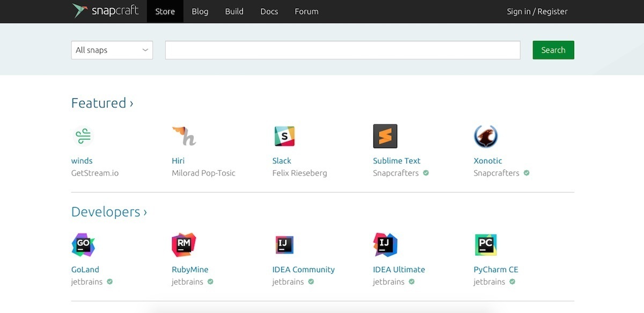Click Snapcrafters text under Sublime Text
This screenshot has width=644, height=313.
396,173
